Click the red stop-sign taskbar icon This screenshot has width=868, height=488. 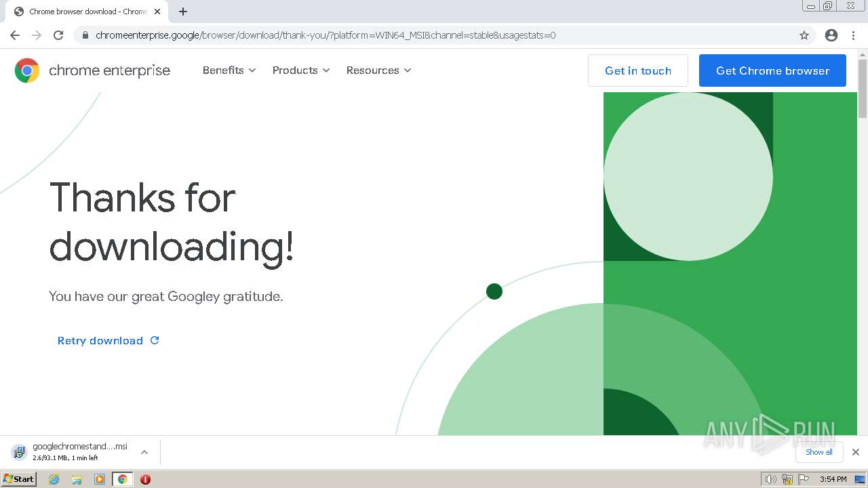[145, 479]
